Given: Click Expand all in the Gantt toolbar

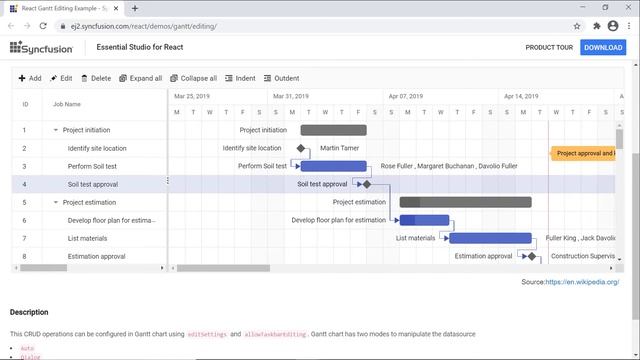Looking at the screenshot, I should (140, 78).
